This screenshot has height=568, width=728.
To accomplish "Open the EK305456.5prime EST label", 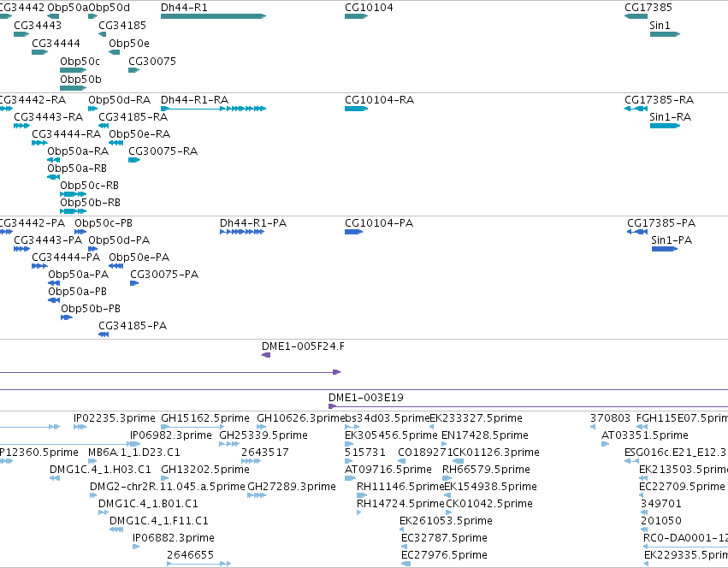I will point(391,435).
